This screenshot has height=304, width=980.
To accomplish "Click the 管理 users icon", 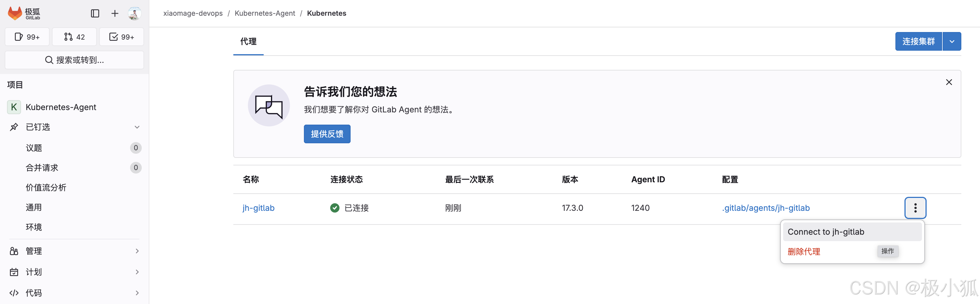I will point(14,251).
